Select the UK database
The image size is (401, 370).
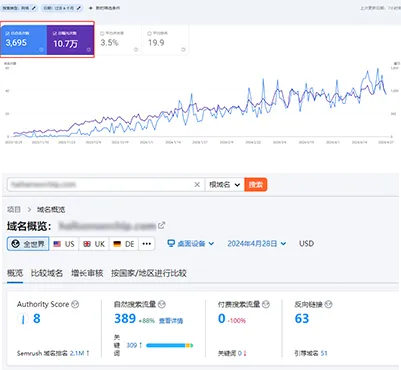pyautogui.click(x=94, y=244)
